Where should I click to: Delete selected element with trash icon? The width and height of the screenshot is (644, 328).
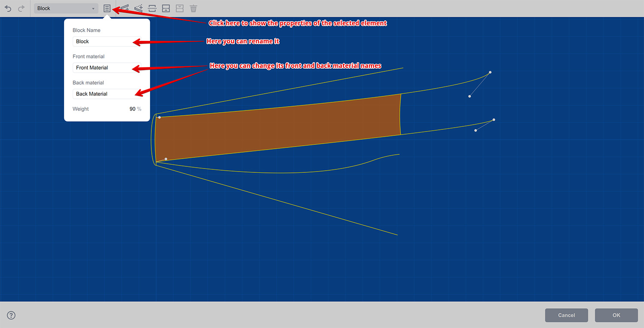pyautogui.click(x=193, y=8)
